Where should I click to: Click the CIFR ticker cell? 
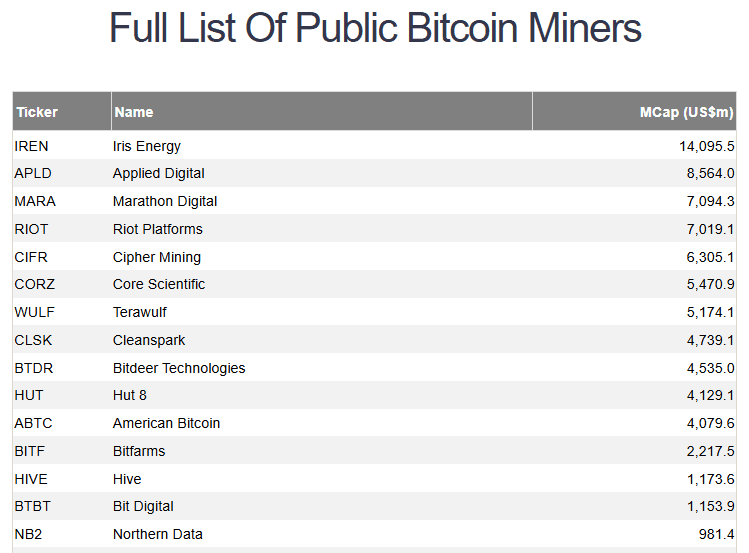pyautogui.click(x=31, y=257)
